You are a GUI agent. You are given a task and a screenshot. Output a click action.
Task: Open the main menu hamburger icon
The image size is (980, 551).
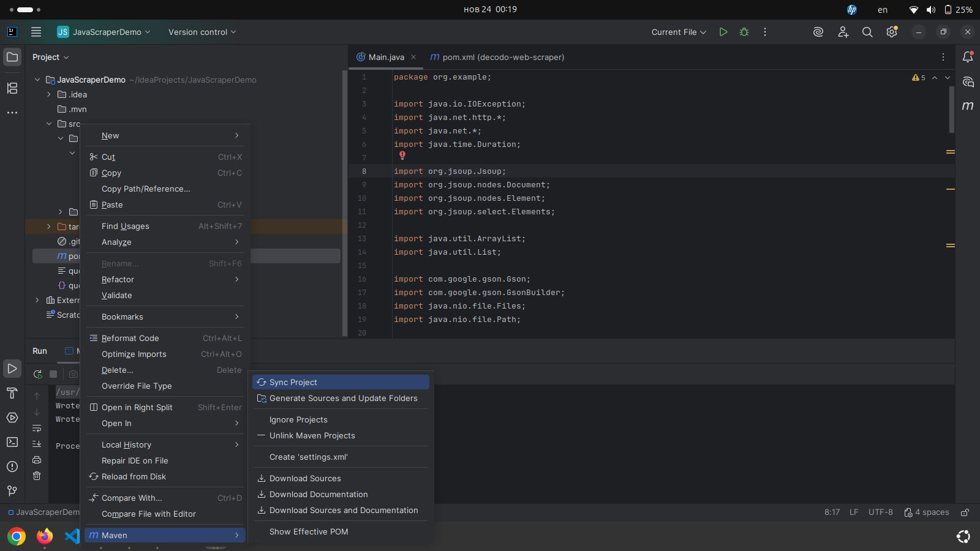[x=36, y=32]
